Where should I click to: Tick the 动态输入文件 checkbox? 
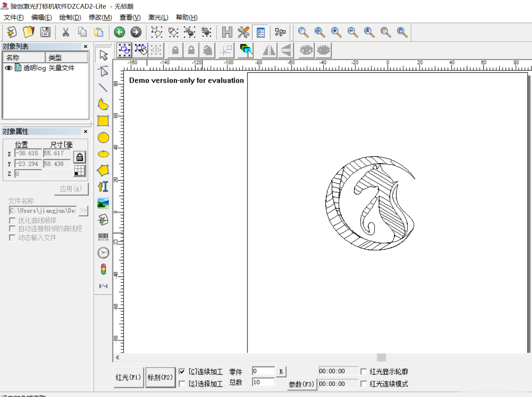pos(12,238)
